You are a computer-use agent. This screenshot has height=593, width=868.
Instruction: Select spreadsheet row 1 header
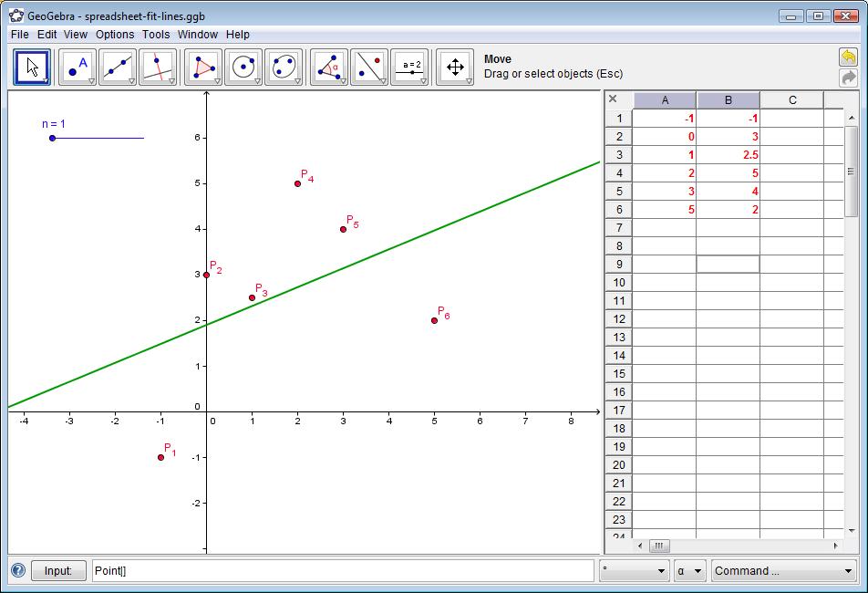619,119
